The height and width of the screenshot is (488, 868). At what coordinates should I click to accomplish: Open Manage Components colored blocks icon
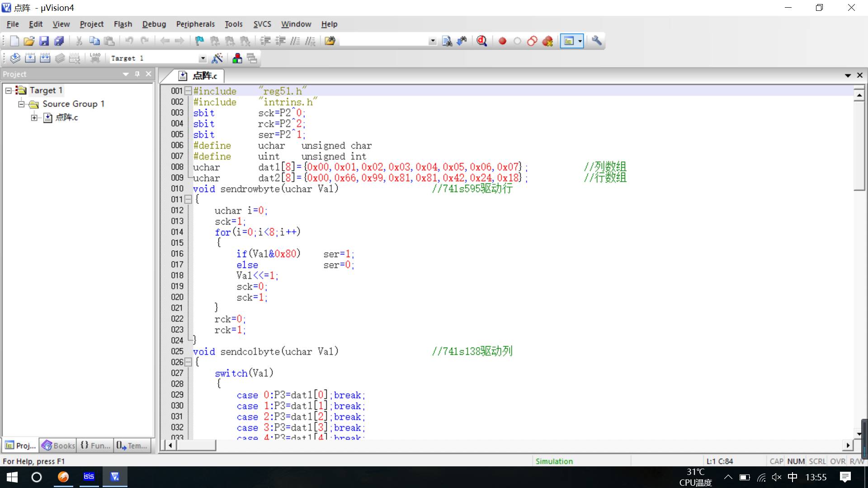click(x=237, y=58)
